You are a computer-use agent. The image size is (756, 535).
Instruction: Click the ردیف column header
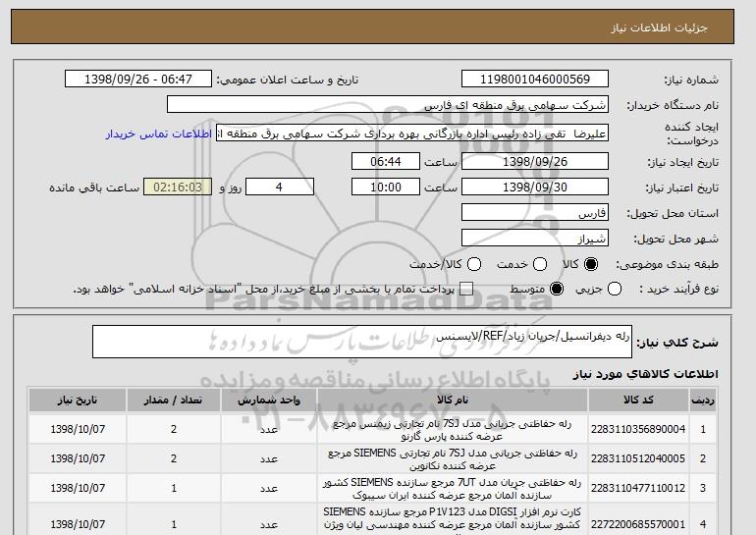click(x=703, y=401)
